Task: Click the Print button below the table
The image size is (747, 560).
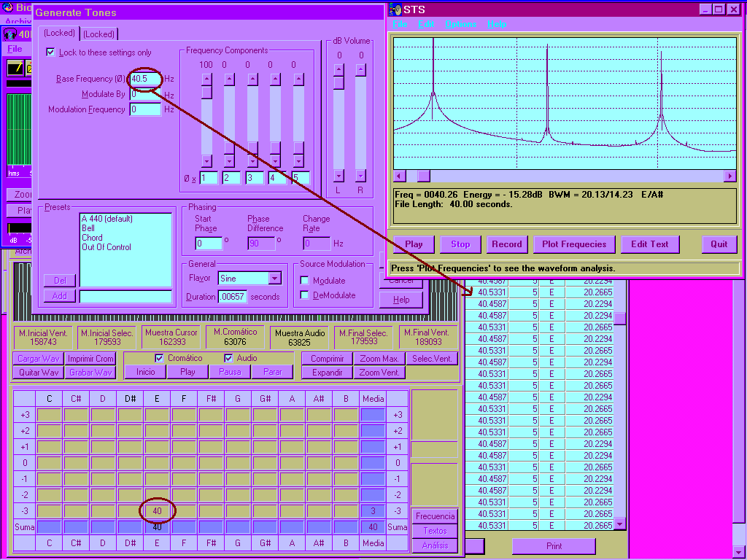Action: (x=554, y=546)
